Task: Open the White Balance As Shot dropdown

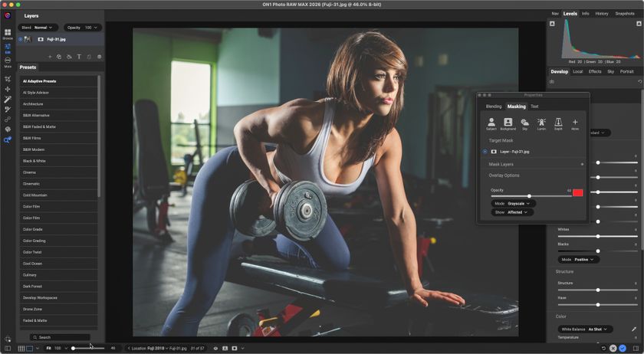Action: (585, 329)
